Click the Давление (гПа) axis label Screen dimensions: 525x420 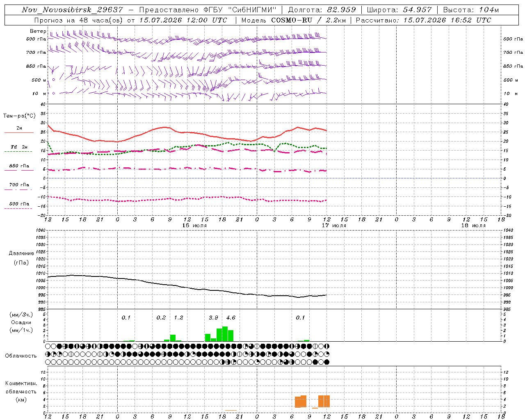click(21, 258)
